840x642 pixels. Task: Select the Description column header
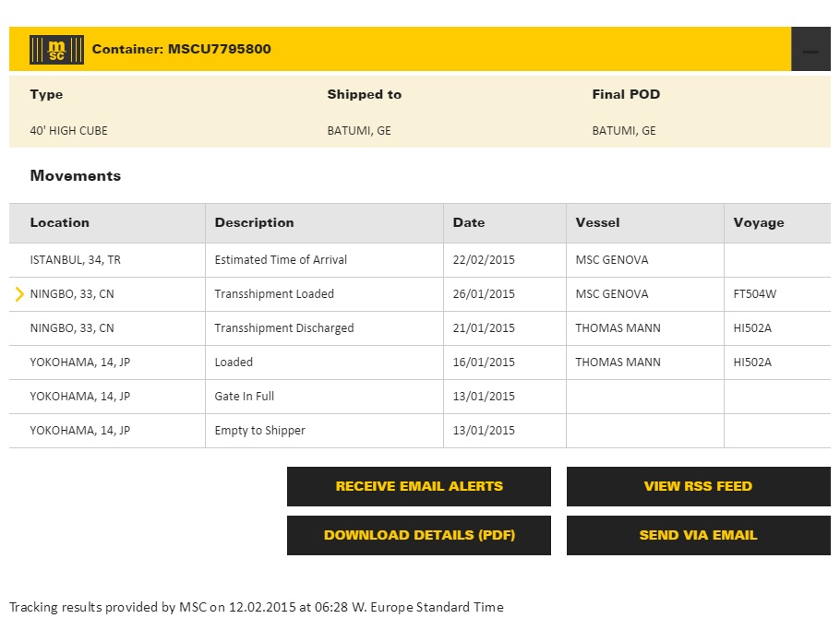[x=255, y=223]
